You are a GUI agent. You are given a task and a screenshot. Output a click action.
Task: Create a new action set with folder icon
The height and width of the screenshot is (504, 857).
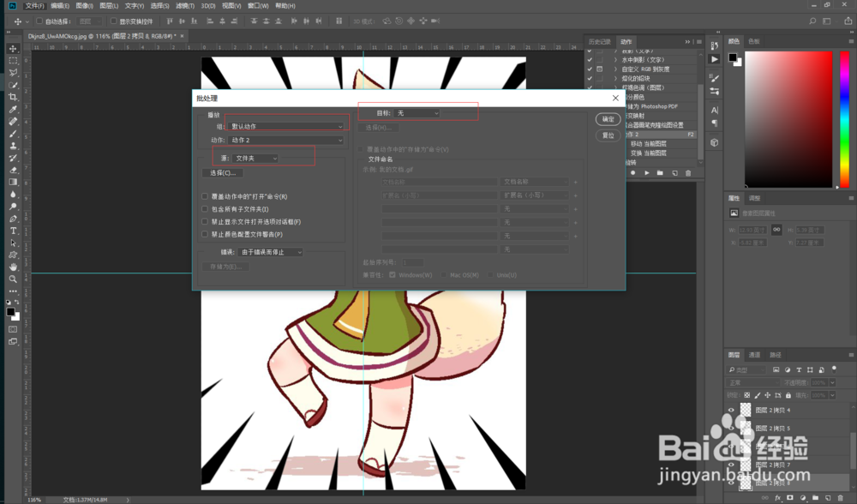point(660,173)
